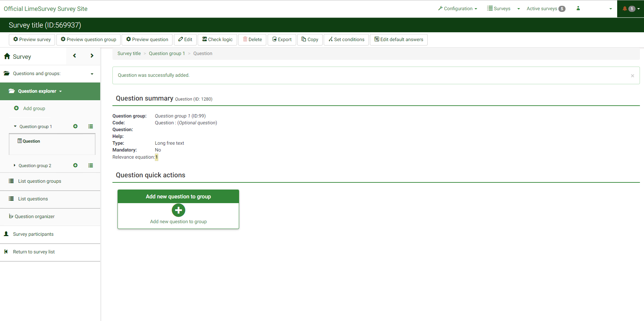Open the user account icon

coord(578,8)
